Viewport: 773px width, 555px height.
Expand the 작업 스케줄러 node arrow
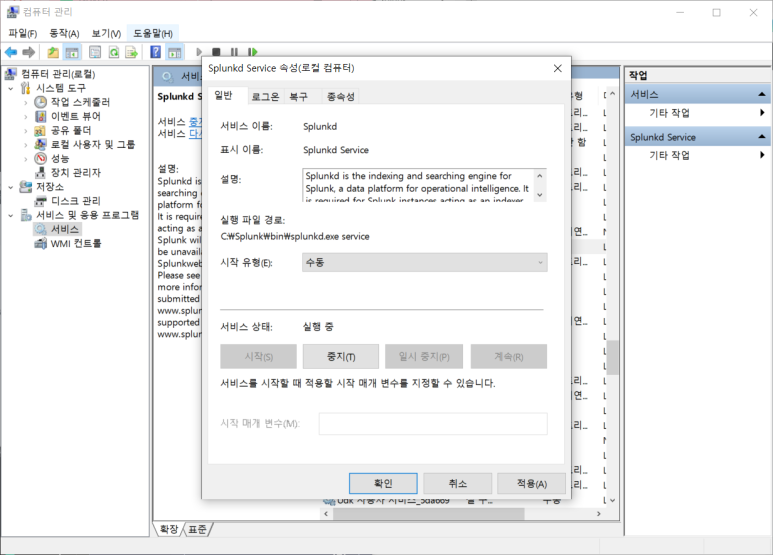[26, 103]
